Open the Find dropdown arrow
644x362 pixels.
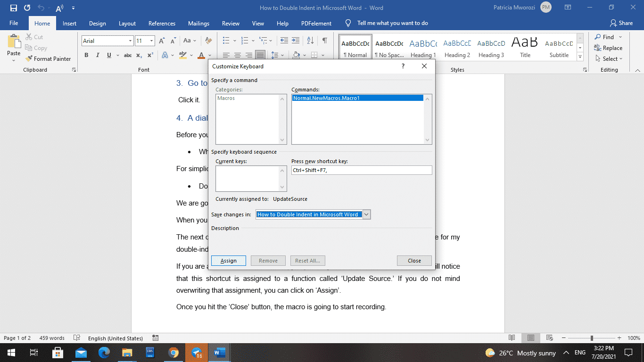point(620,37)
